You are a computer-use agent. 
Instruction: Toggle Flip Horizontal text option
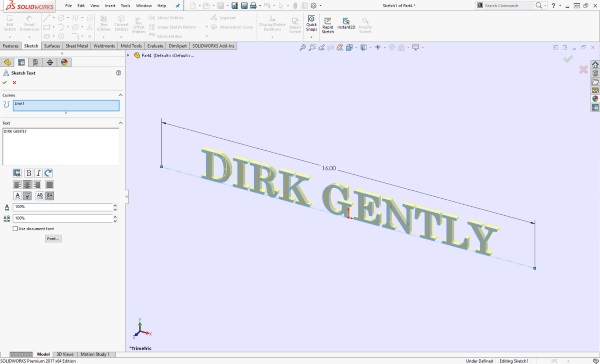(49, 196)
